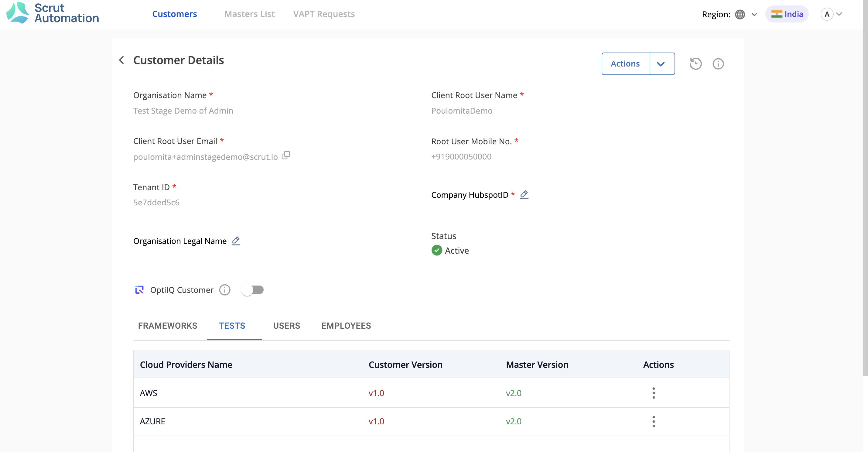This screenshot has height=452, width=868.
Task: Click the organisation name Test Stage Demo of Admin
Action: coord(183,111)
